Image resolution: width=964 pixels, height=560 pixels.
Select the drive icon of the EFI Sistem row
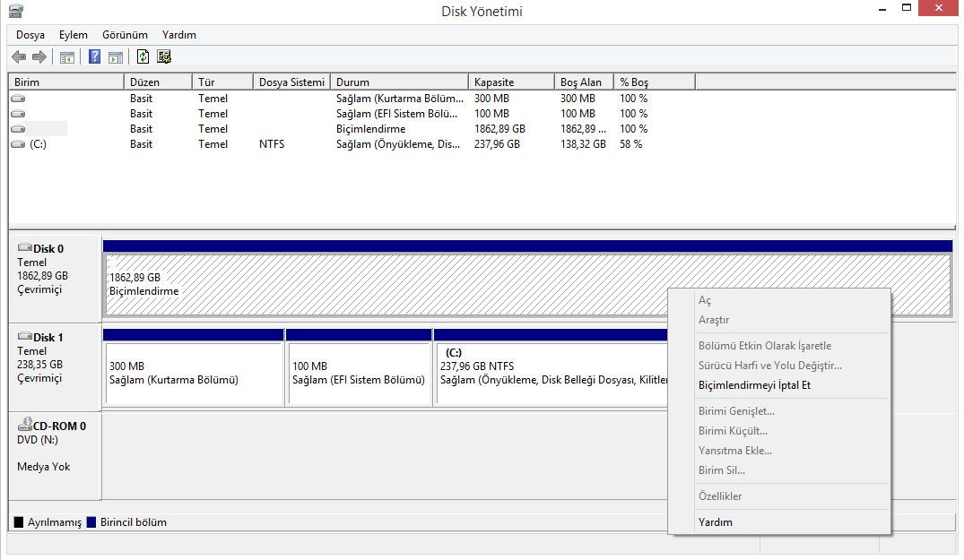pos(19,114)
